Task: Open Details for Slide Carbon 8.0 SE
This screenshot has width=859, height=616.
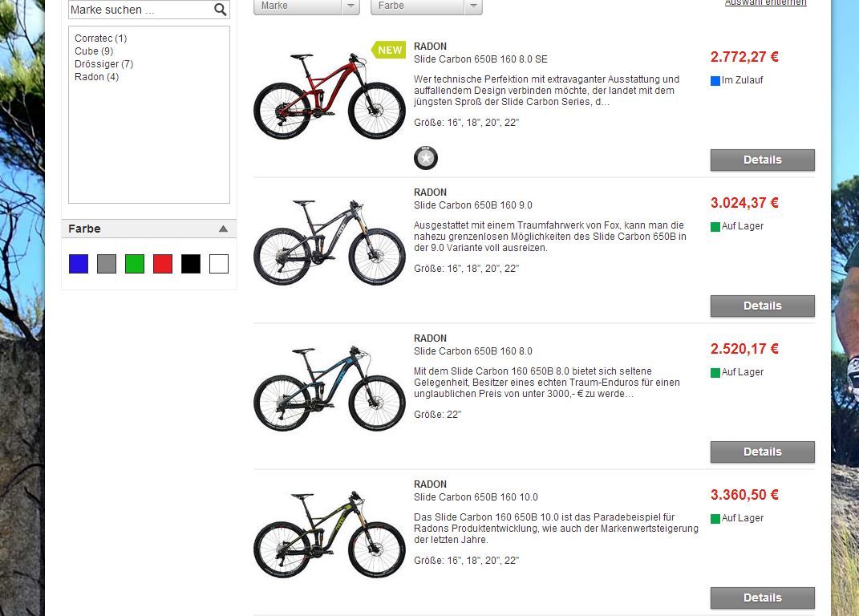Action: (762, 160)
